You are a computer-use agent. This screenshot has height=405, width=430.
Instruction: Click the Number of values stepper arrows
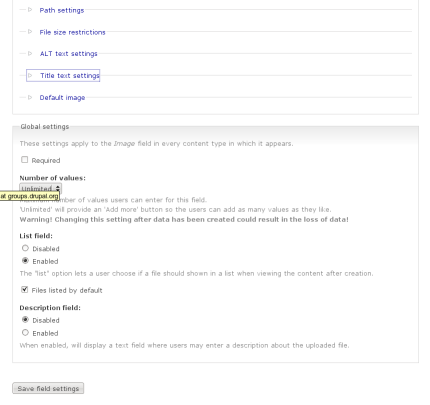coord(58,188)
